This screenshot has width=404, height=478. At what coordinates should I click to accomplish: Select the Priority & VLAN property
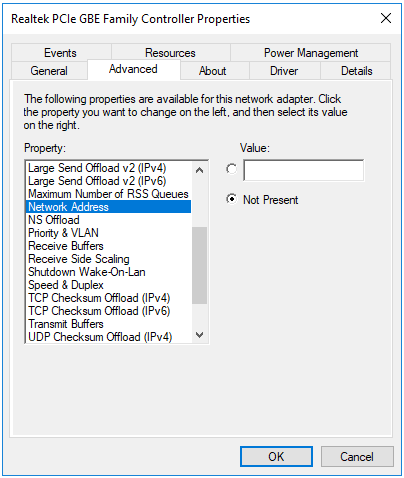[108, 233]
